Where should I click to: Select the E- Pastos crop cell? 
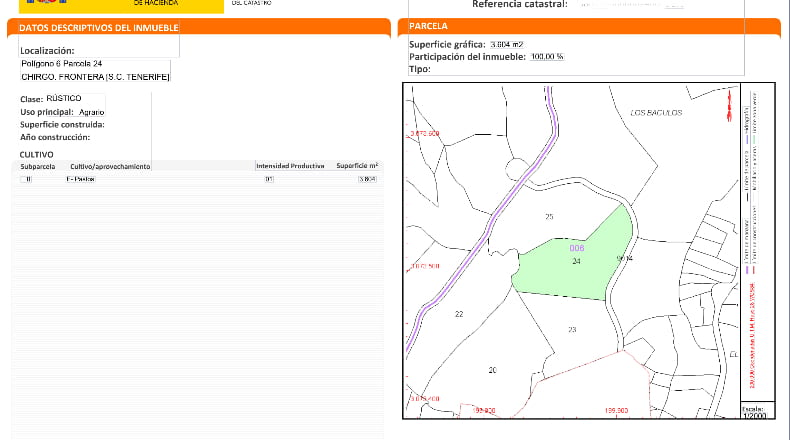tap(81, 179)
